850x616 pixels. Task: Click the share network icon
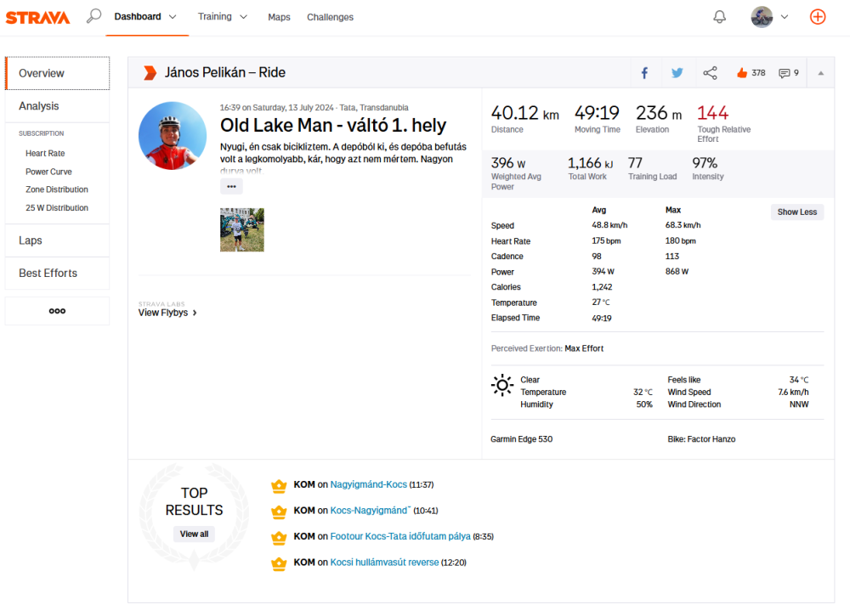point(710,73)
